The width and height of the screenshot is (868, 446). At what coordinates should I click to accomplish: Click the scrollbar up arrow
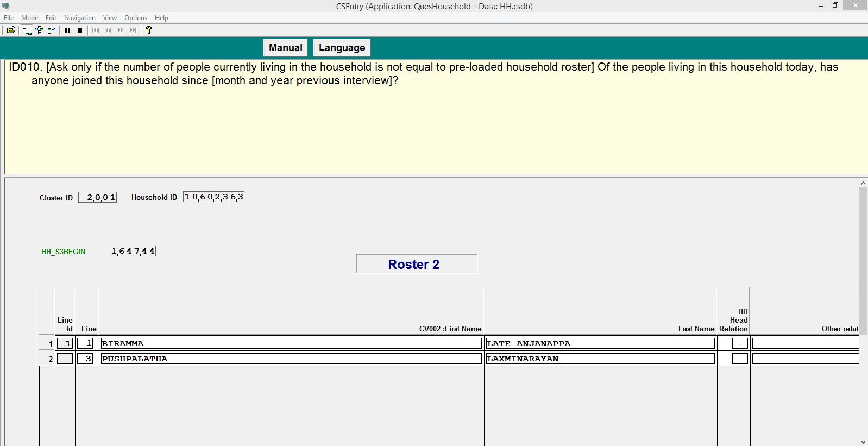click(863, 184)
